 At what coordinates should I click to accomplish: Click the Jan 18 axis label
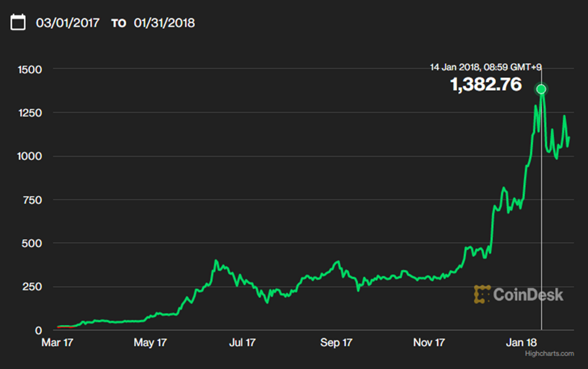522,343
